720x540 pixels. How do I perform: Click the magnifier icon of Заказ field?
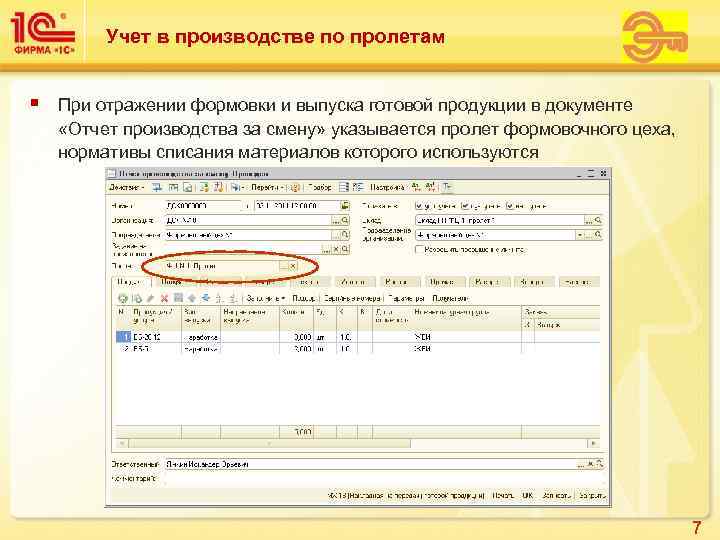point(345,249)
